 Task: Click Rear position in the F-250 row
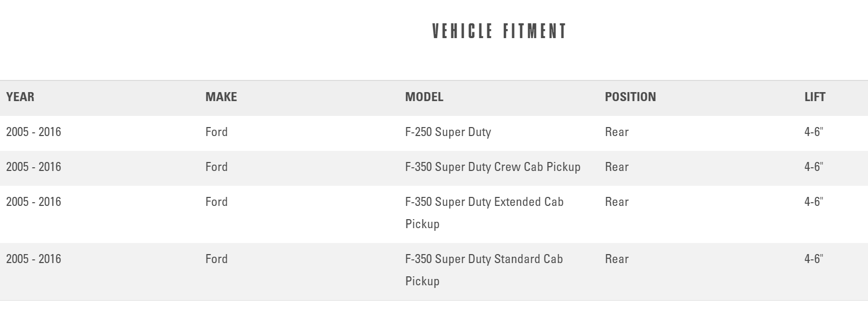point(617,132)
